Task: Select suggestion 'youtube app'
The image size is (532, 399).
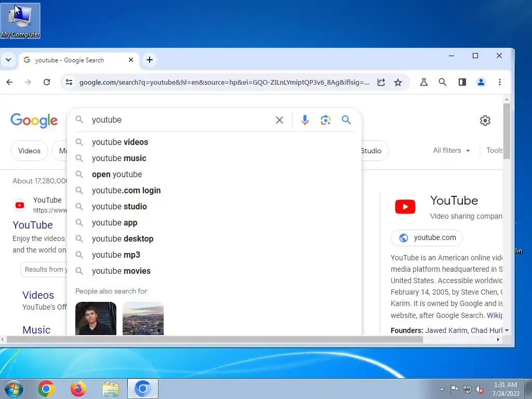Action: (215, 223)
